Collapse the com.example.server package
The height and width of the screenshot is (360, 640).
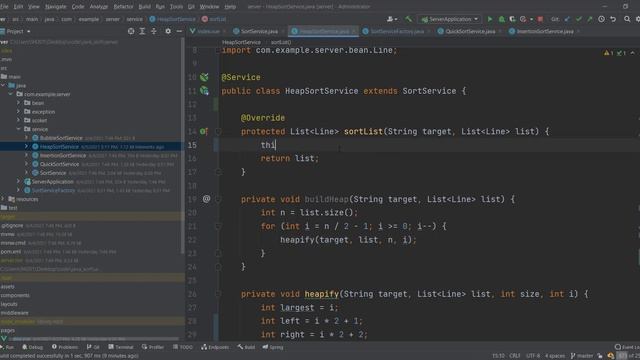coord(11,94)
